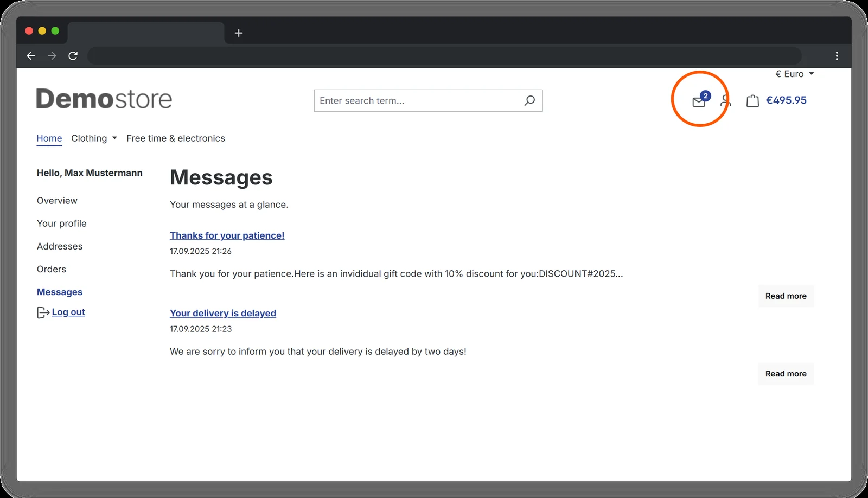Open the user account icon in header
Viewport: 868px width, 498px height.
pyautogui.click(x=725, y=101)
